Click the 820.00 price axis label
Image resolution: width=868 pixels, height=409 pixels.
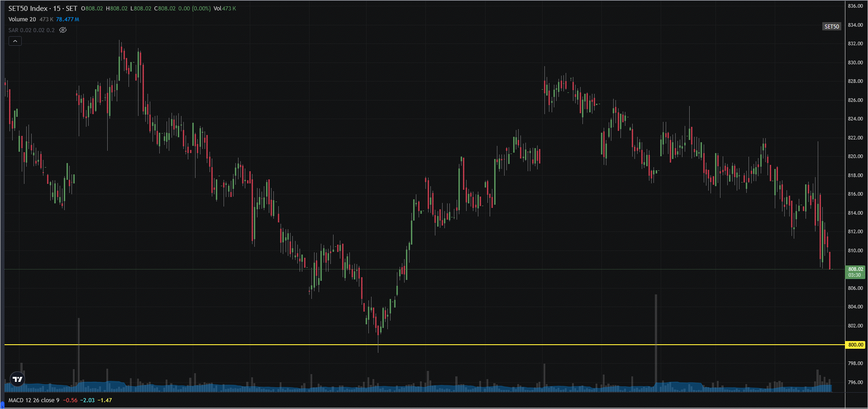coord(855,157)
